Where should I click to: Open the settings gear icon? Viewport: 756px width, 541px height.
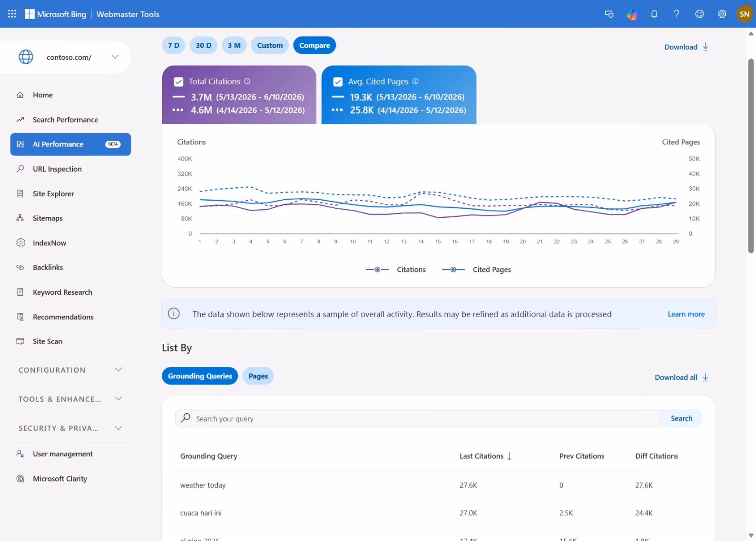tap(722, 14)
